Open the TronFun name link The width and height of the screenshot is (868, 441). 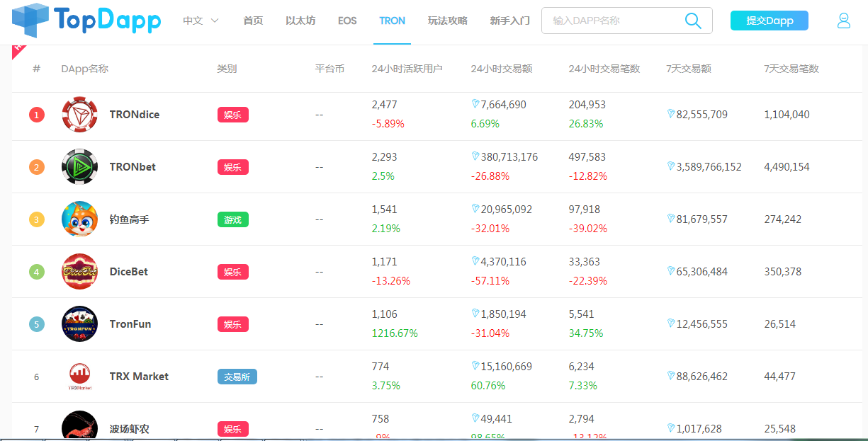click(x=130, y=324)
